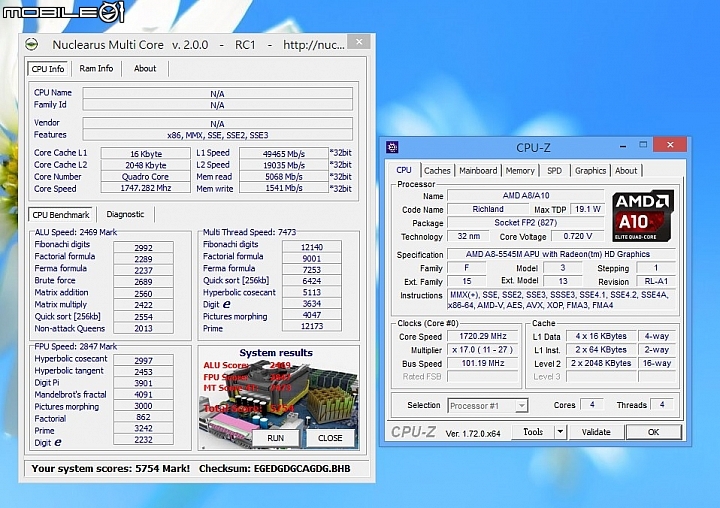Open the About tab in CPU-Z
Screen dimensions: 720x508
626,170
